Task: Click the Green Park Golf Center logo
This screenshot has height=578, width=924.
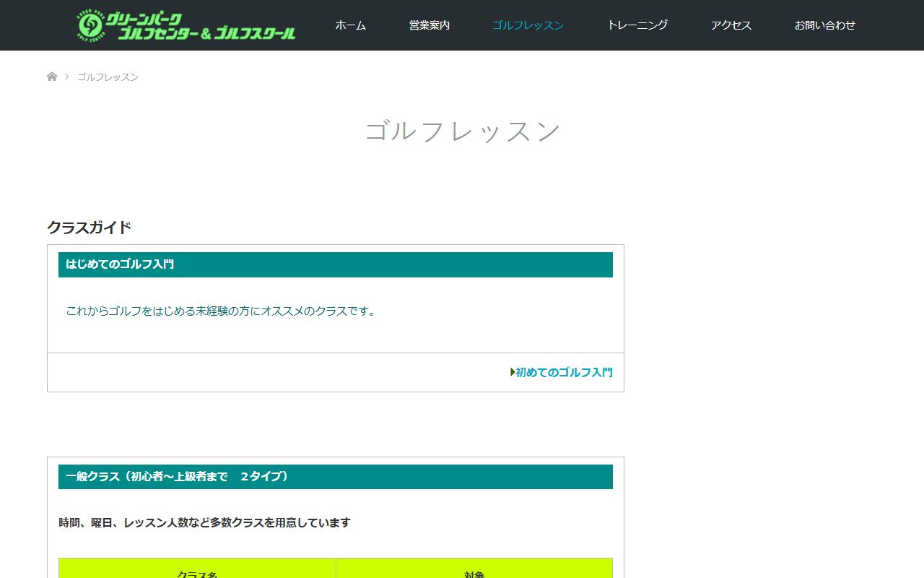Action: point(187,25)
